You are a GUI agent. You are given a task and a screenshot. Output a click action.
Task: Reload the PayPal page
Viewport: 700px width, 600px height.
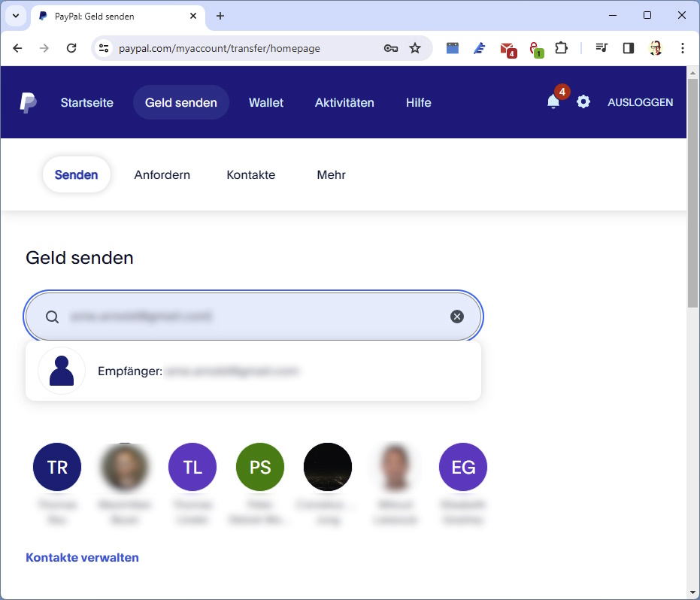click(71, 48)
